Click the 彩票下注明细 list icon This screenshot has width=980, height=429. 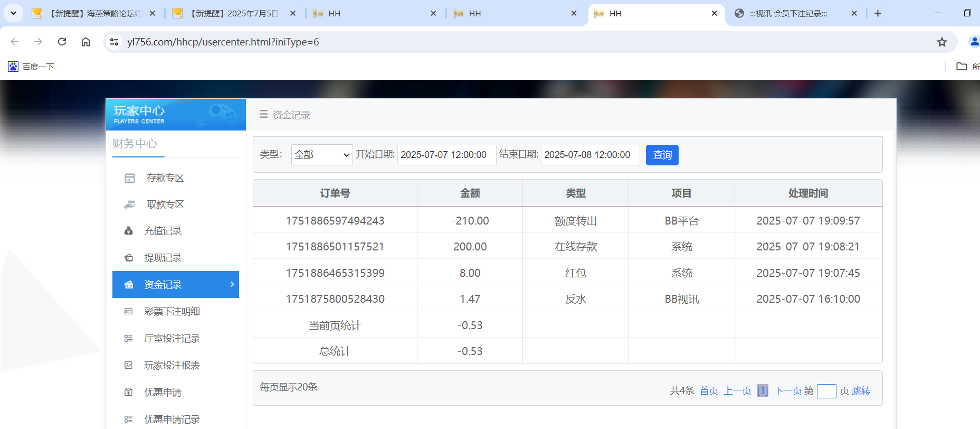click(x=129, y=312)
